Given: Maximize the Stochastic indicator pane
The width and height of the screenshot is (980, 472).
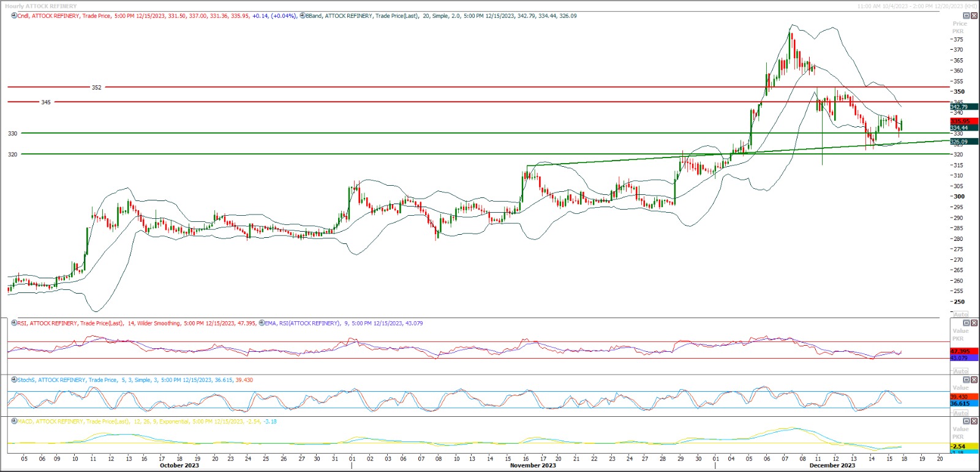Looking at the screenshot, I should [967, 380].
